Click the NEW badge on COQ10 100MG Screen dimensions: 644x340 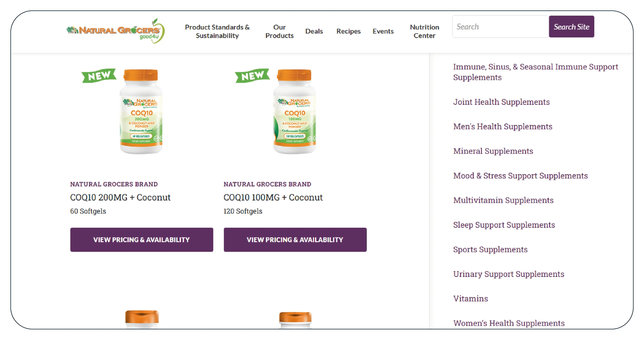(253, 76)
